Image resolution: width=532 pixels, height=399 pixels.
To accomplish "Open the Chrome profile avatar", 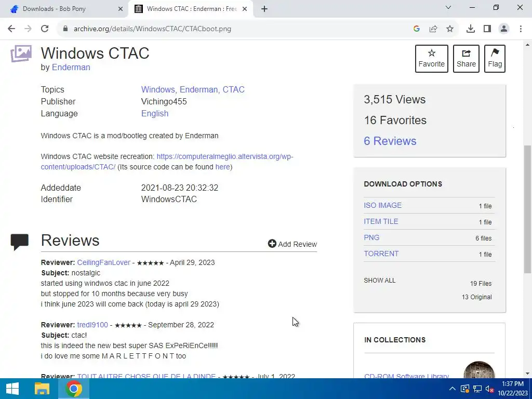I will (x=504, y=29).
